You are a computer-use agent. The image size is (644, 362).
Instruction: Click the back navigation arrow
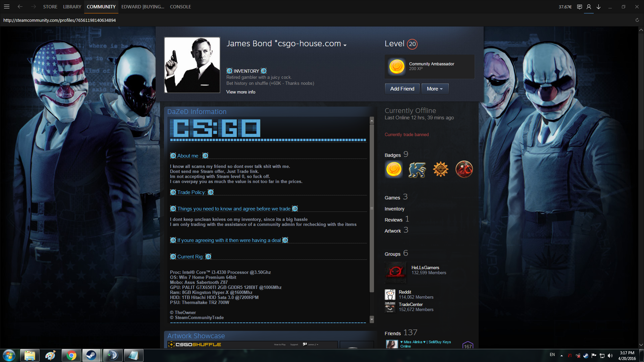pyautogui.click(x=20, y=7)
